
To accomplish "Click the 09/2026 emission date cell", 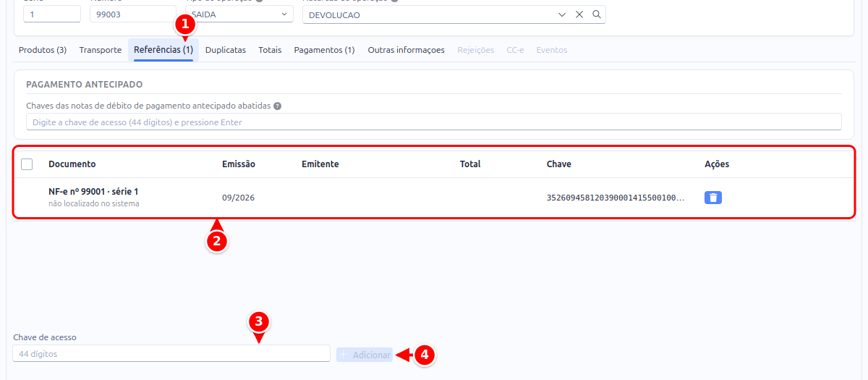I will point(238,198).
